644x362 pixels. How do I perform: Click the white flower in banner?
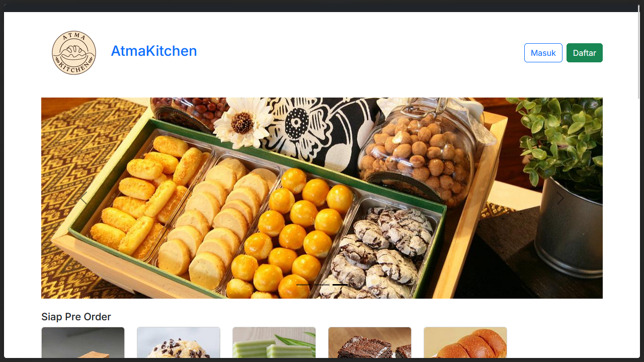pyautogui.click(x=243, y=121)
